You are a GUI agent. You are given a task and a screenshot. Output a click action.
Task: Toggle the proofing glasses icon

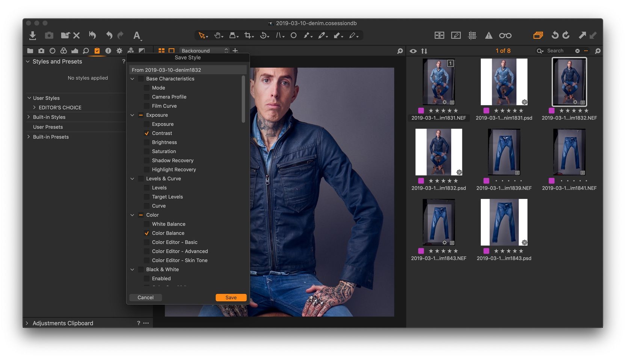505,36
